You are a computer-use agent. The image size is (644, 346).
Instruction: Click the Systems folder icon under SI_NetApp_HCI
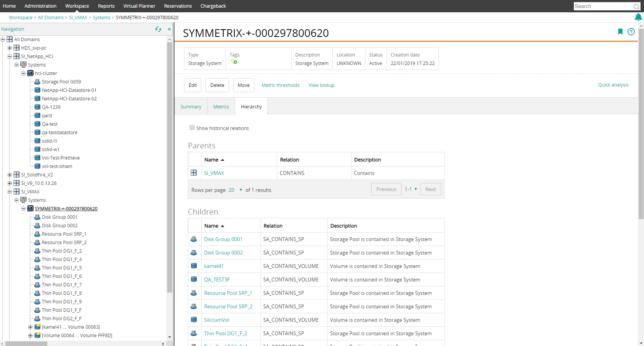coord(23,65)
